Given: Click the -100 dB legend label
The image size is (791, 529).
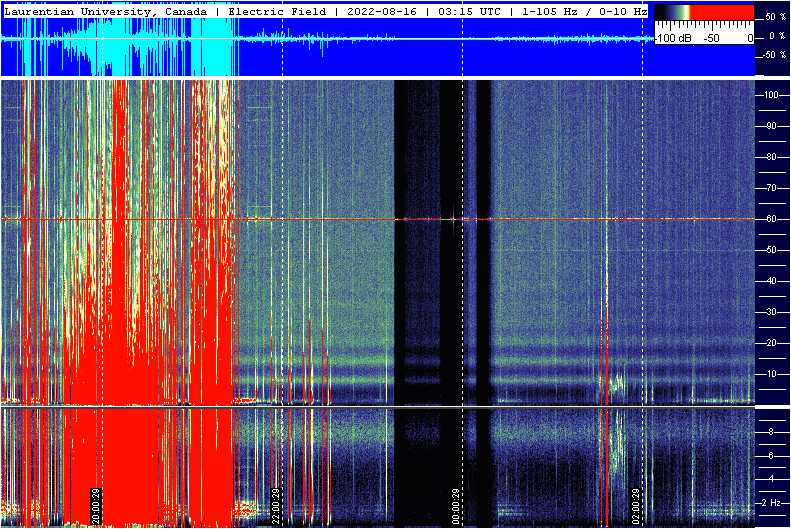Looking at the screenshot, I should pos(674,38).
